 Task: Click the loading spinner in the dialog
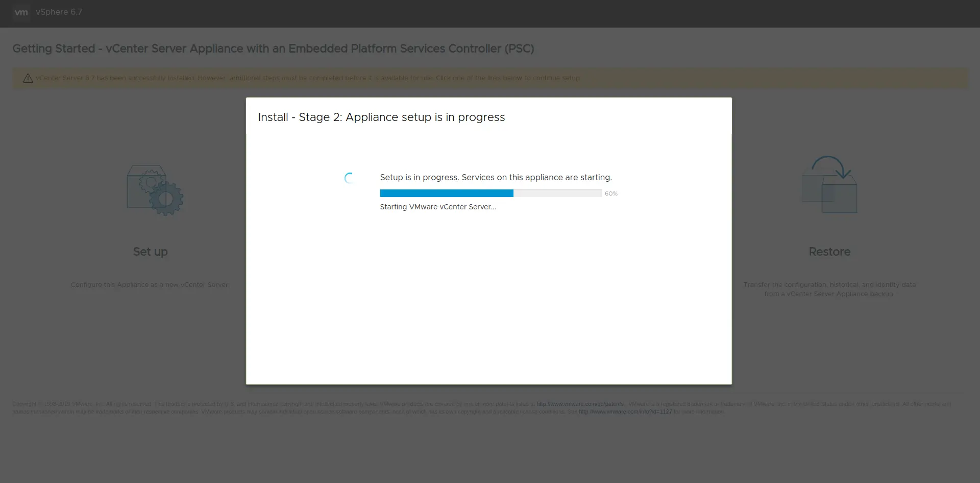(x=349, y=178)
